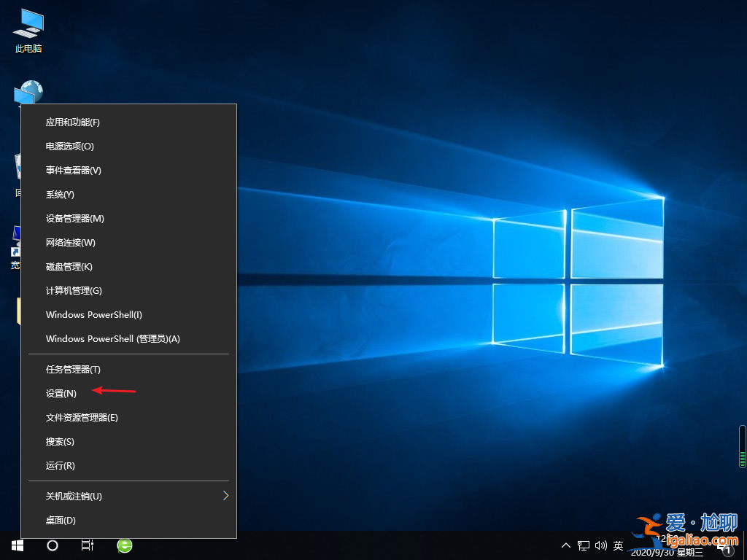
Task: Launch the green app icon on the taskbar
Action: pyautogui.click(x=124, y=545)
